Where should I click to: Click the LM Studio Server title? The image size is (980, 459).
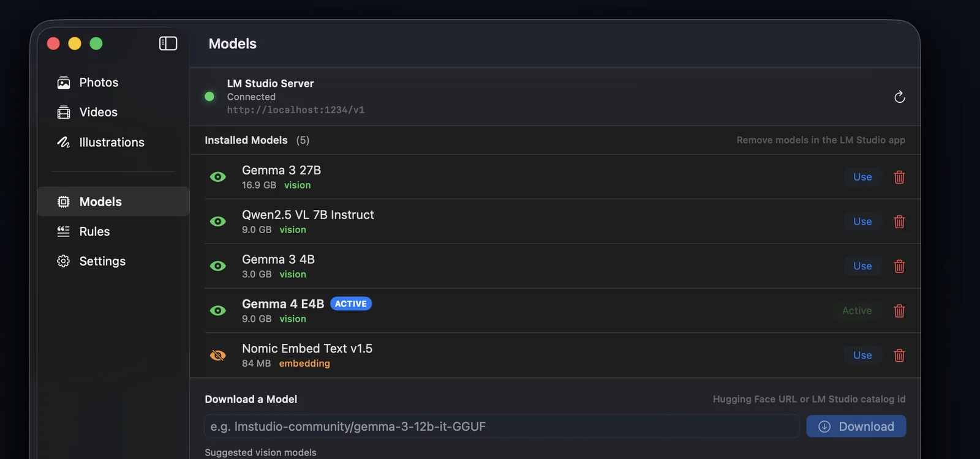270,83
